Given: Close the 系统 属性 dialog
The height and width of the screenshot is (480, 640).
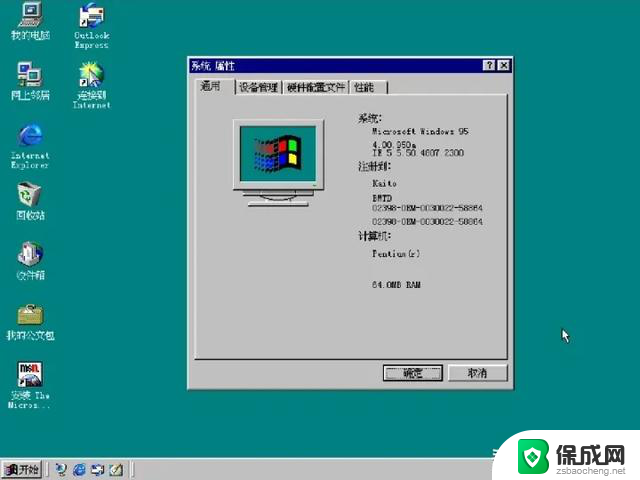Looking at the screenshot, I should coord(504,65).
